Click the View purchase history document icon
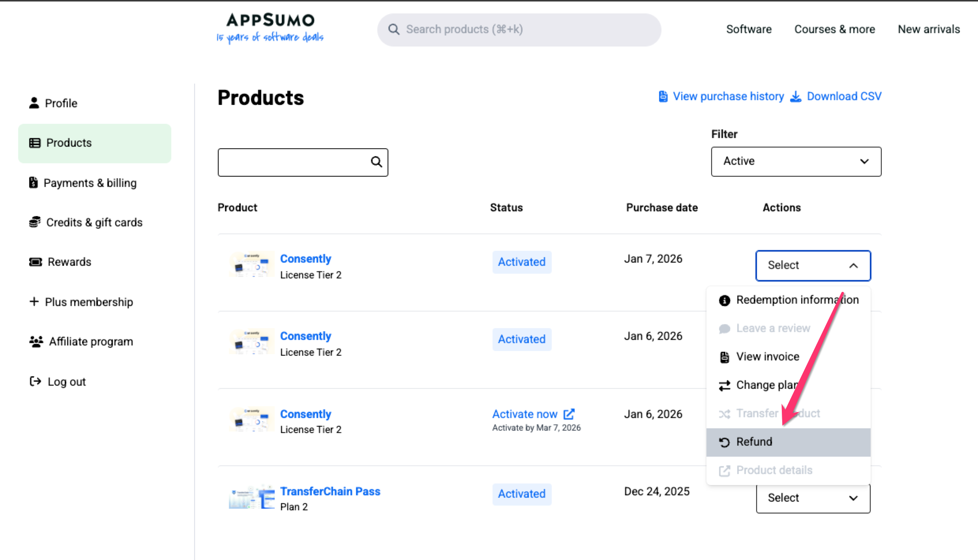The height and width of the screenshot is (560, 978). (x=663, y=97)
